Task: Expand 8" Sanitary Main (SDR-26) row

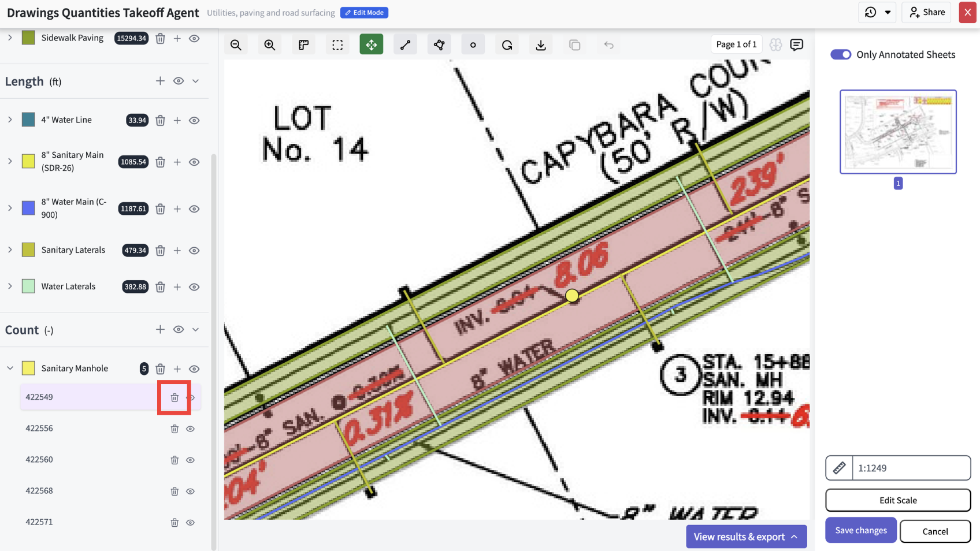Action: tap(10, 161)
